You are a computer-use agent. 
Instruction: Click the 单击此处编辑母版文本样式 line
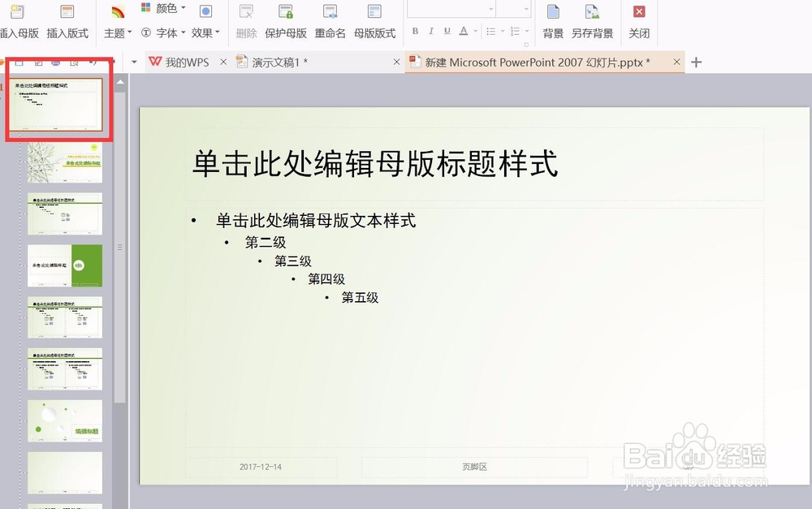pos(316,221)
